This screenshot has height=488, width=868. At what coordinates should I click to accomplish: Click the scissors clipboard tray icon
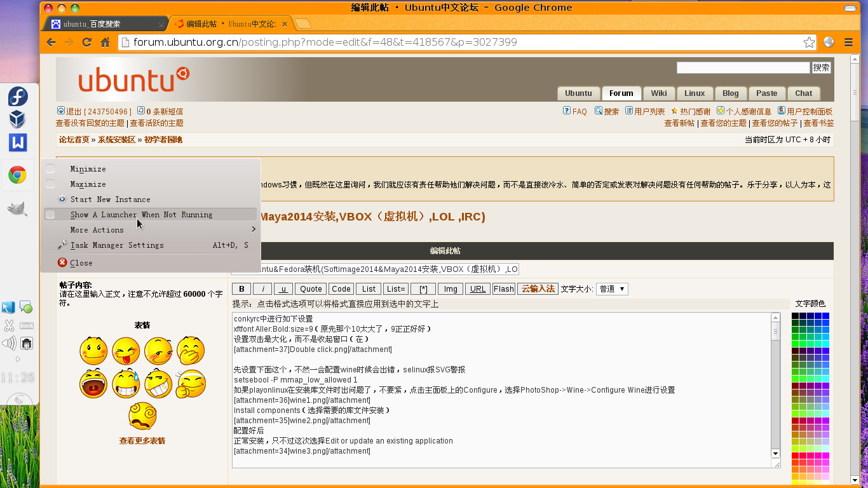tap(9, 326)
